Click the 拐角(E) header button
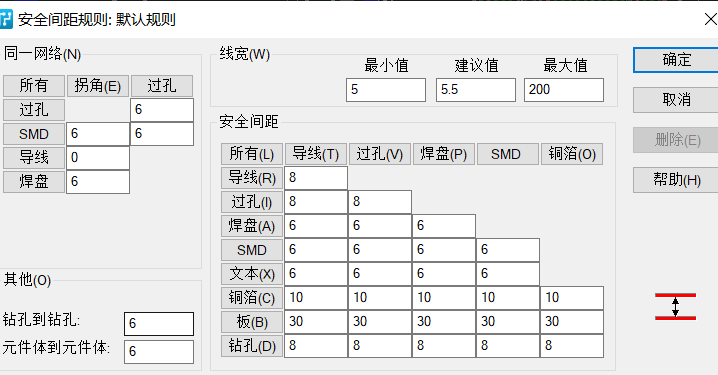This screenshot has width=718, height=375. 98,86
